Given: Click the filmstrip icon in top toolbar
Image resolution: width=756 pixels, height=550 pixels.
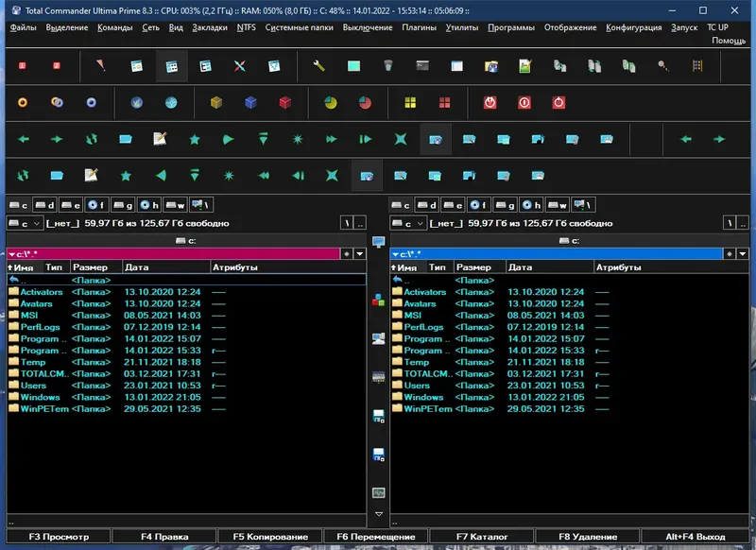Looking at the screenshot, I should (x=697, y=66).
